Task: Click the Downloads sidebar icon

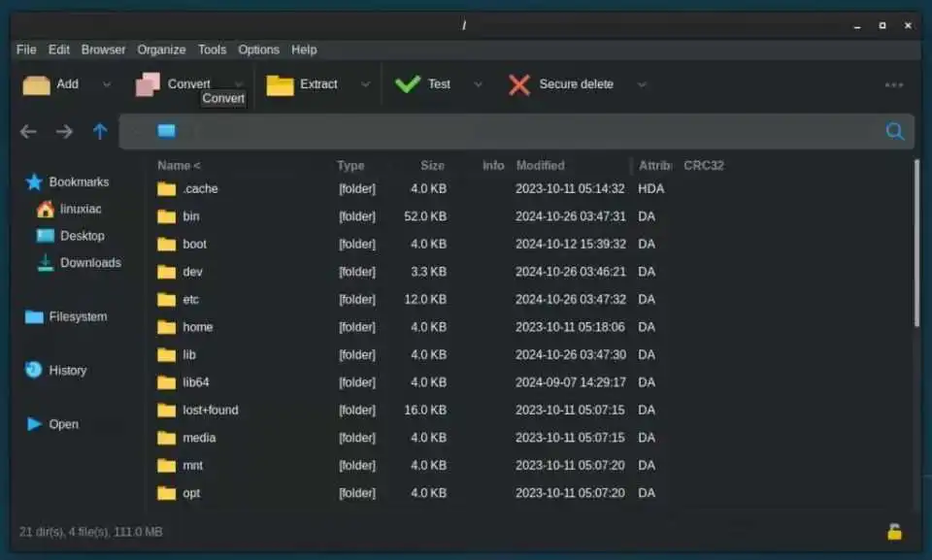Action: [46, 263]
